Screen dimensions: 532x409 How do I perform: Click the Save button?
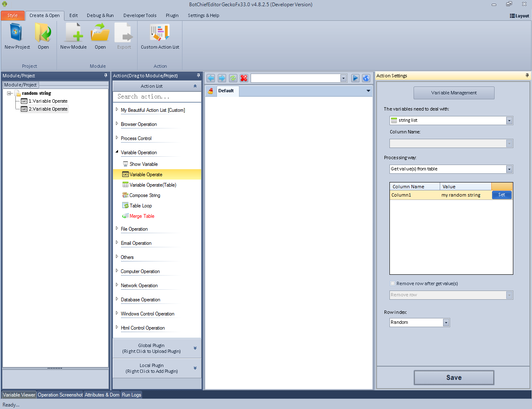pyautogui.click(x=454, y=377)
